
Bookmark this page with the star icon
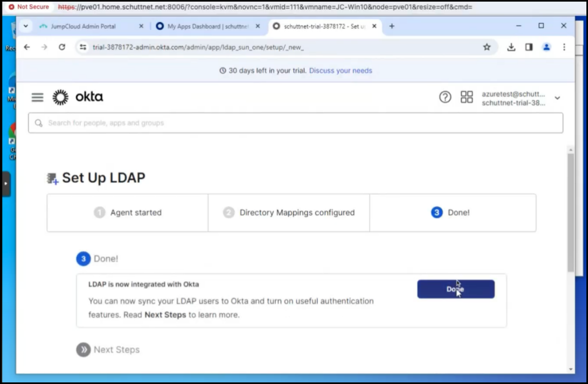point(487,47)
